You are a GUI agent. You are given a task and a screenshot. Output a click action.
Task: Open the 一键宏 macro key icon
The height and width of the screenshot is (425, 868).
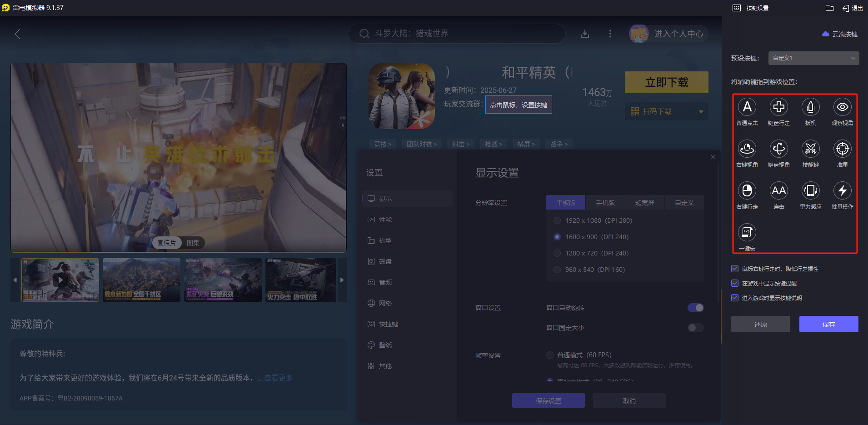click(x=747, y=232)
